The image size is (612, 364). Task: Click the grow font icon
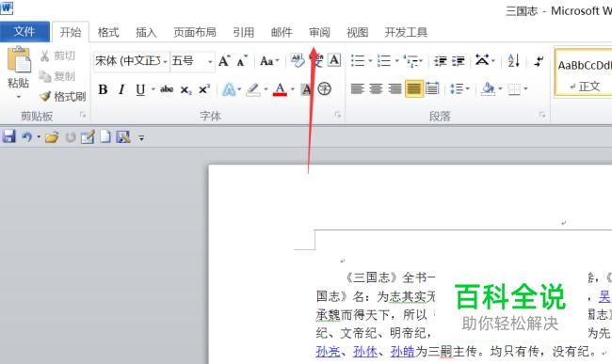pyautogui.click(x=224, y=61)
